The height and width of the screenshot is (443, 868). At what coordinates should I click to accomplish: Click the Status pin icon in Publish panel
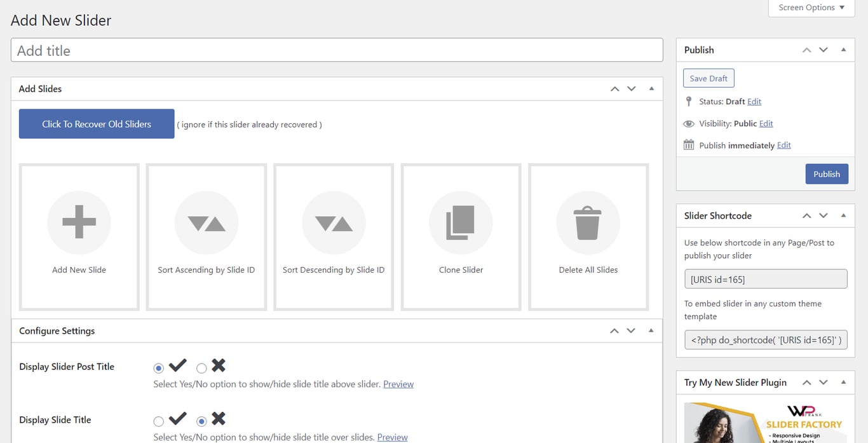pyautogui.click(x=689, y=101)
